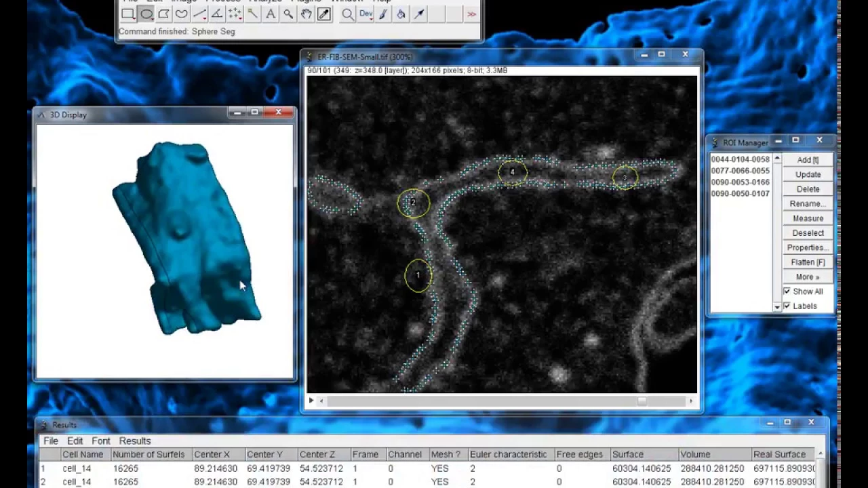The height and width of the screenshot is (488, 868).
Task: Open Font menu in Results window
Action: pyautogui.click(x=101, y=441)
